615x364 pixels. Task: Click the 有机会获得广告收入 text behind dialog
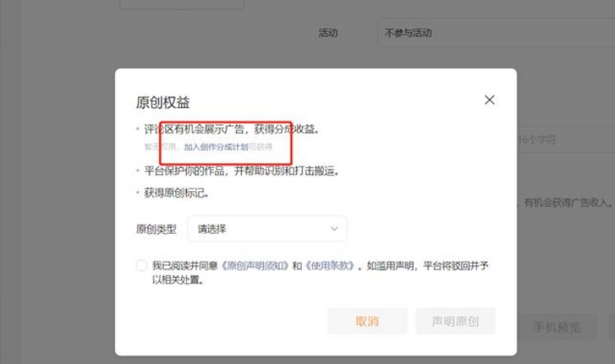568,202
